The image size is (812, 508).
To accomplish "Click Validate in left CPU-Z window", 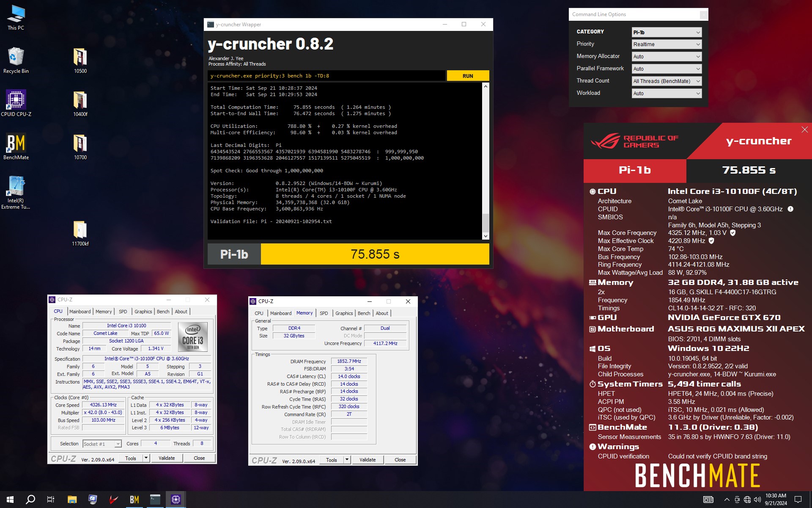I will tap(167, 458).
